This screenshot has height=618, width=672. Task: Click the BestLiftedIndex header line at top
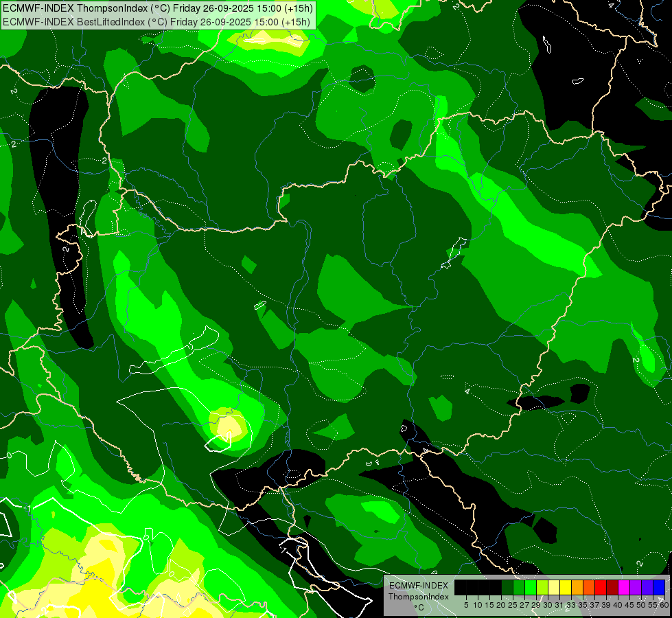point(157,22)
